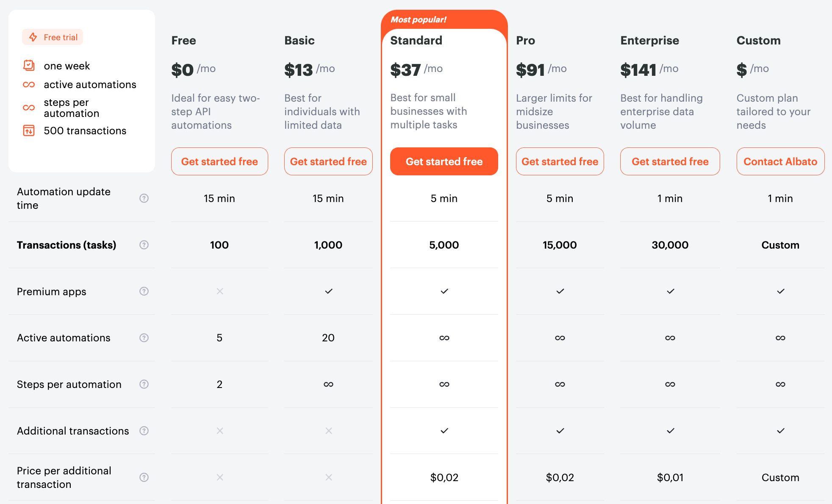Click help icon beside Automation update time
This screenshot has width=832, height=504.
(x=144, y=198)
